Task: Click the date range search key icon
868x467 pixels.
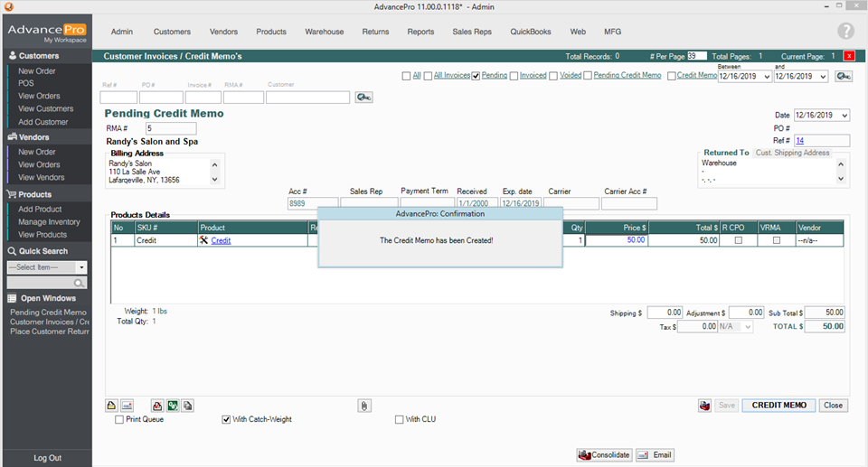Action: (x=844, y=77)
